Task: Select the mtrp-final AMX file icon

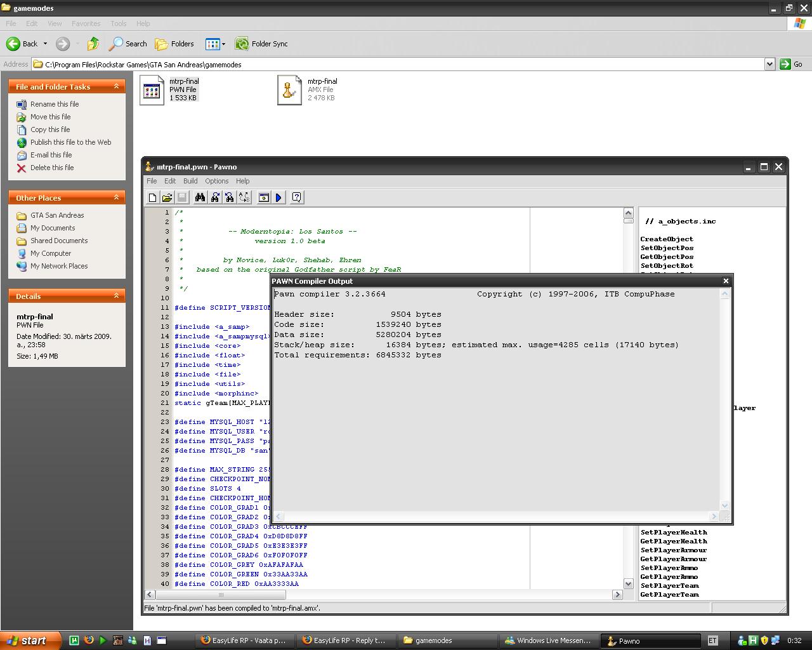Action: tap(289, 90)
